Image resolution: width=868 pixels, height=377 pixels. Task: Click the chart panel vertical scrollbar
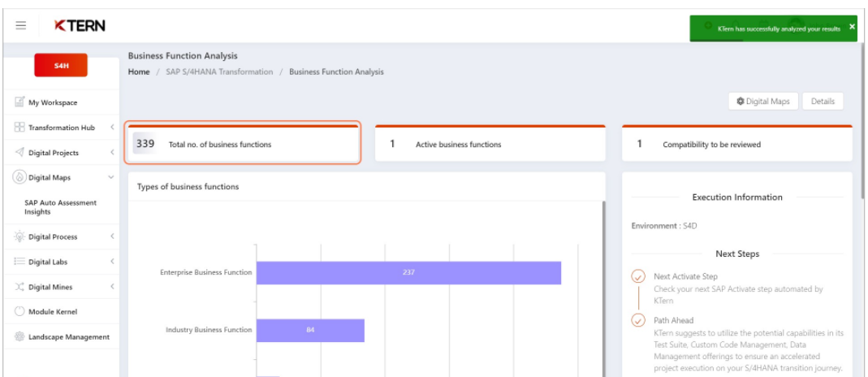point(602,288)
